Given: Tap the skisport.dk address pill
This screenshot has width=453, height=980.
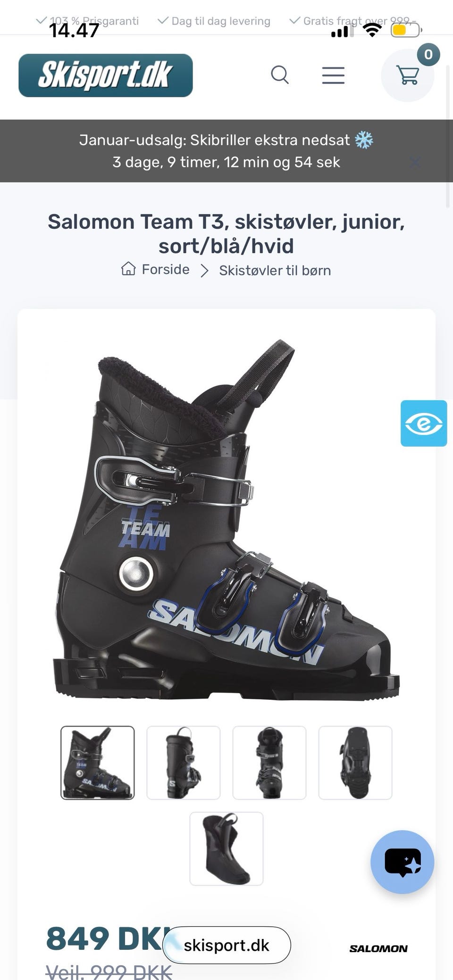Looking at the screenshot, I should (226, 945).
